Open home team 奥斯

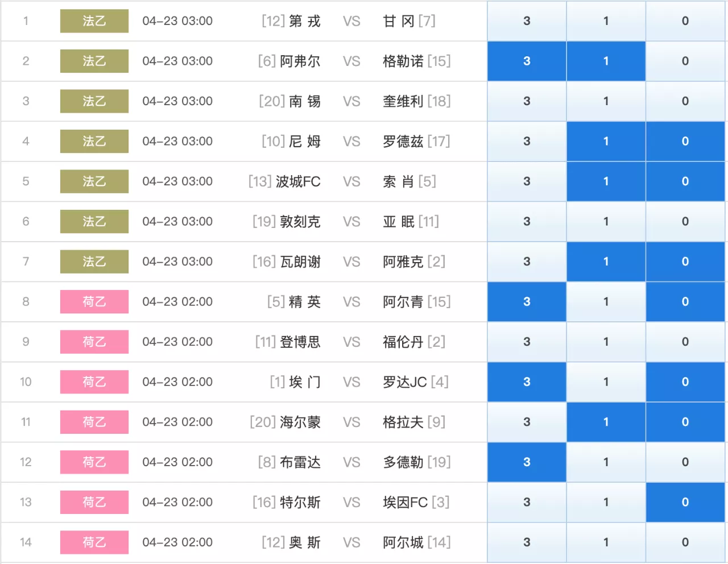(305, 542)
